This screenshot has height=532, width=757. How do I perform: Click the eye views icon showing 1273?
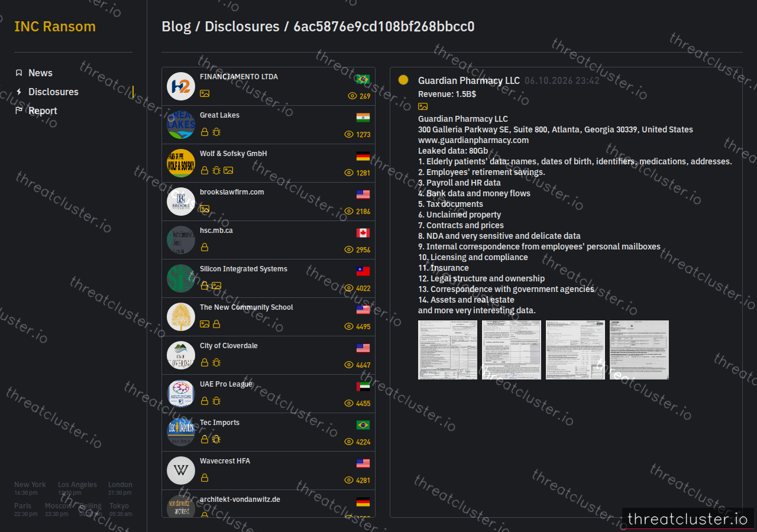[349, 134]
